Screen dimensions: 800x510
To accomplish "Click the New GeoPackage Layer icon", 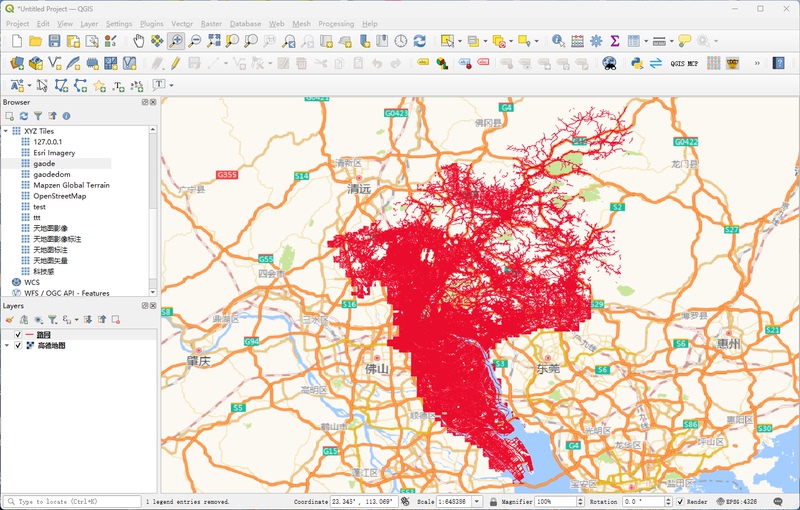I will point(36,63).
